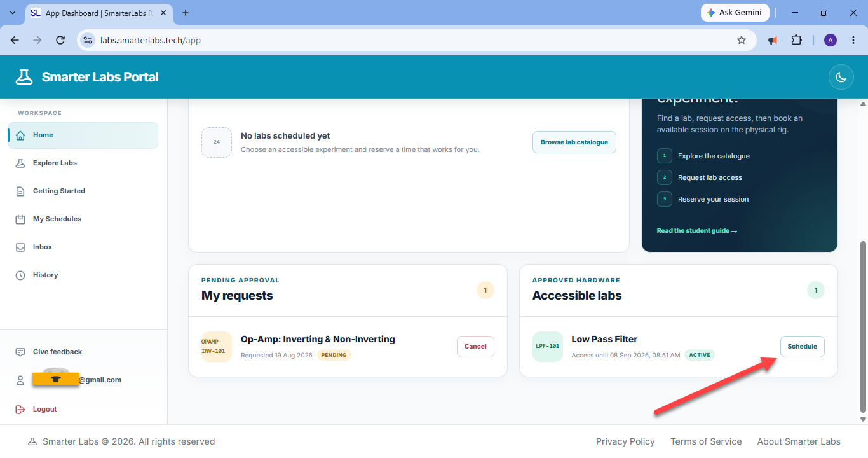Image resolution: width=868 pixels, height=458 pixels.
Task: Click step 3 'Reserve your session'
Action: tap(713, 199)
